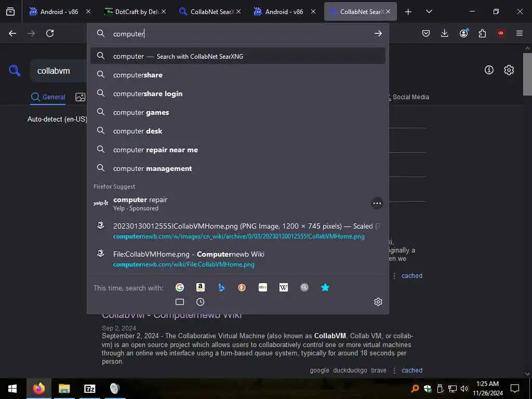Viewport: 532px width, 399px height.
Task: Click the Go arrow in address bar
Action: 378,33
